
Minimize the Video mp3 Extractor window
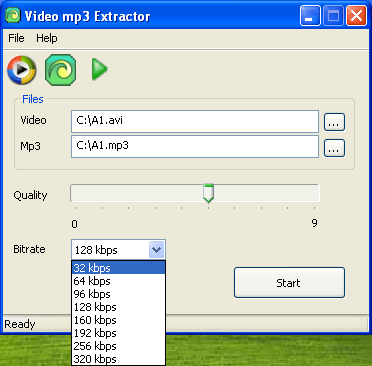[x=310, y=16]
